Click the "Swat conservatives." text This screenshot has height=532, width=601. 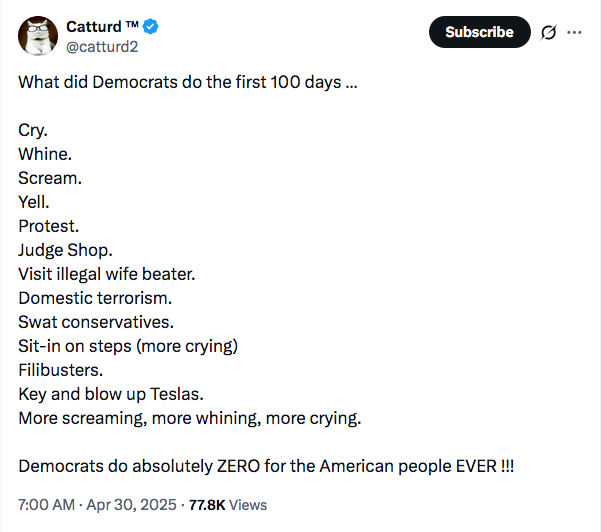coord(96,322)
